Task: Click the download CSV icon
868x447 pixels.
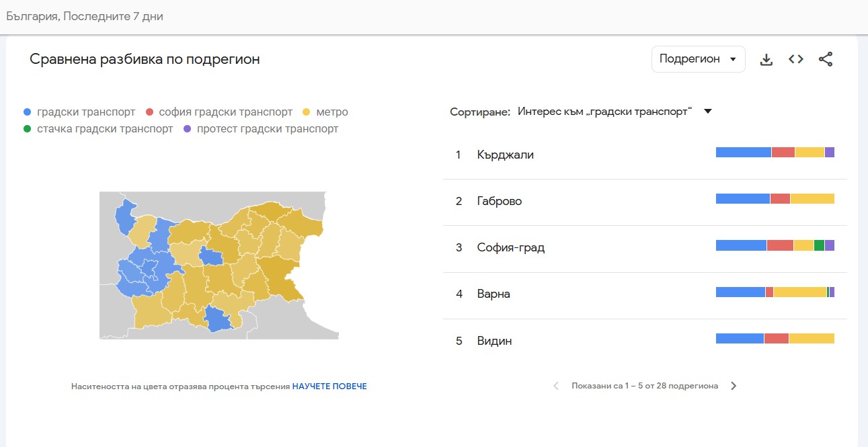Action: (766, 59)
